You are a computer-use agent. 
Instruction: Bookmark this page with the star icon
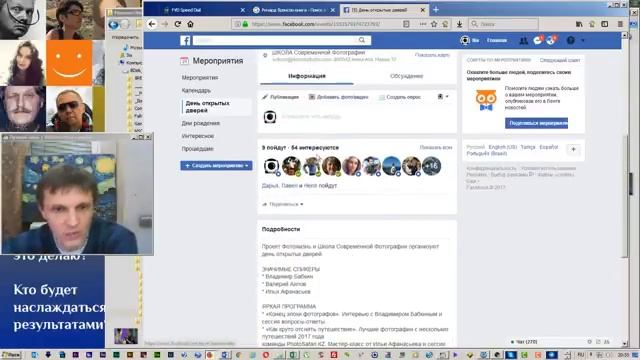(434, 24)
